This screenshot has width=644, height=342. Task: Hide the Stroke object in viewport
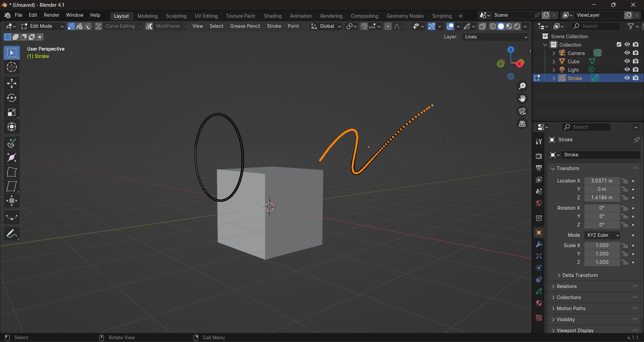pyautogui.click(x=627, y=78)
